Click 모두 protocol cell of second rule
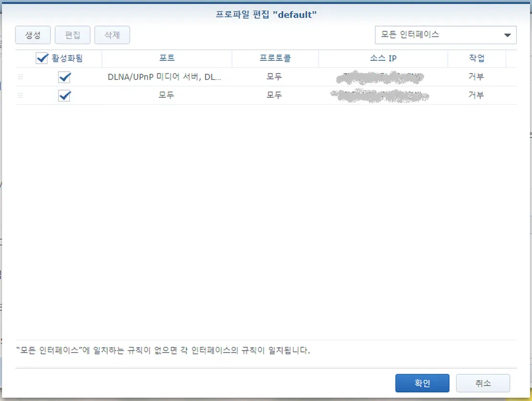The height and width of the screenshot is (401, 532). pos(274,95)
